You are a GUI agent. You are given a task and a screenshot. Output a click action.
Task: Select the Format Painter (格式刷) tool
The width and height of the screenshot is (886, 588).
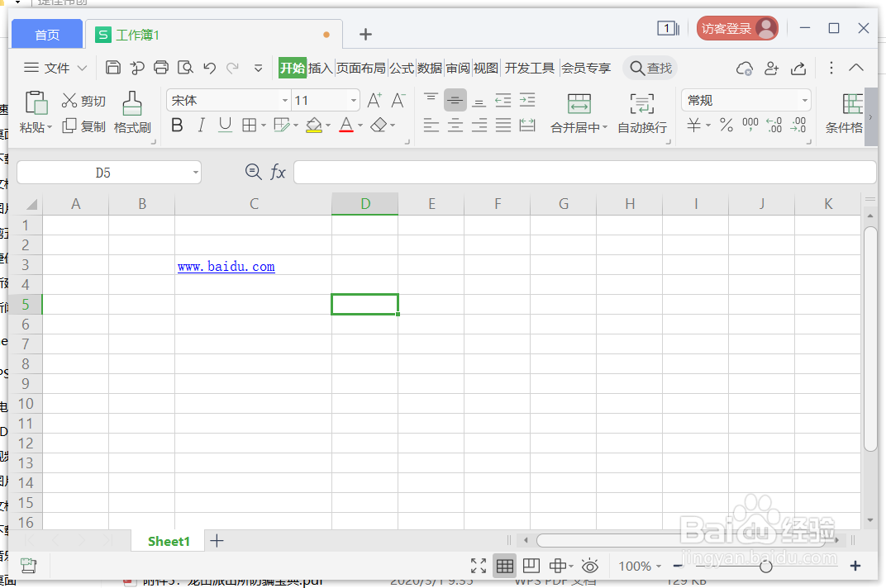[x=132, y=112]
